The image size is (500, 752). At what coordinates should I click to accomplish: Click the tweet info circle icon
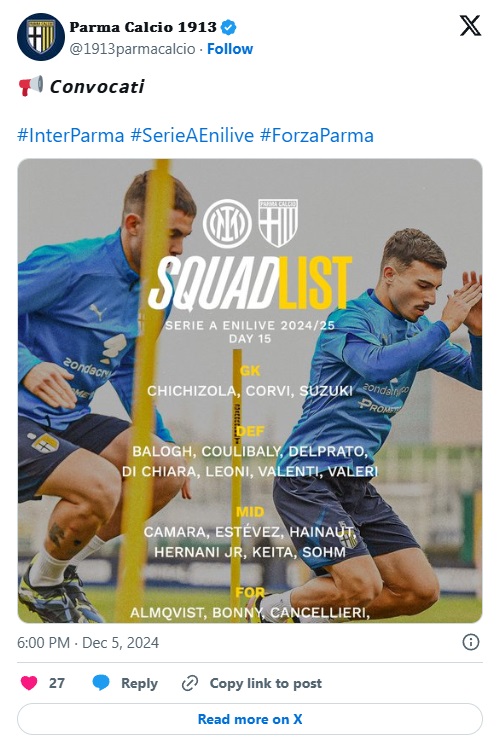pyautogui.click(x=471, y=642)
